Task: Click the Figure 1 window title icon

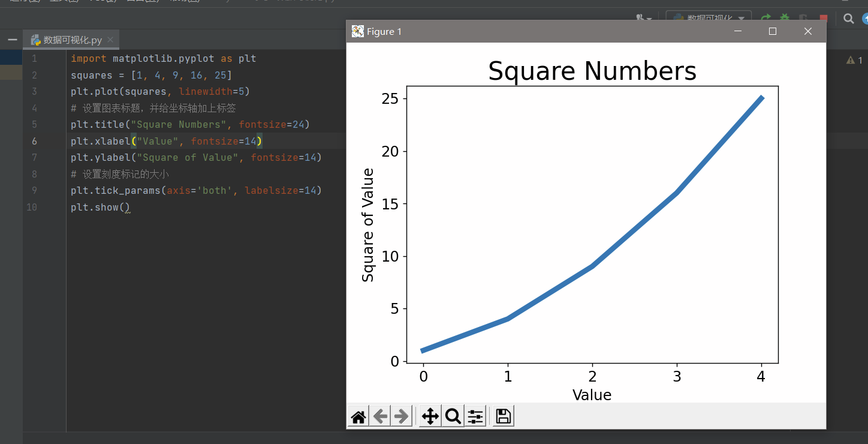Action: click(358, 31)
